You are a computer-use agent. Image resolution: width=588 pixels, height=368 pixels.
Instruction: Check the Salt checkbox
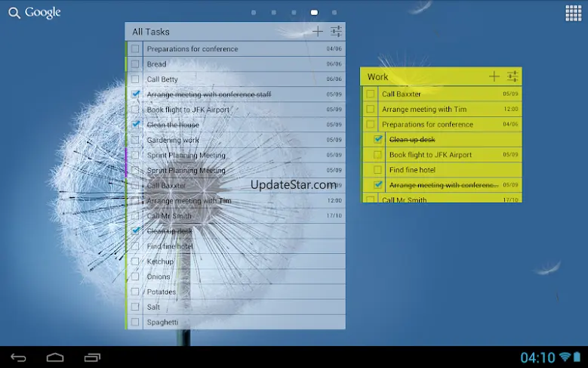pos(135,307)
